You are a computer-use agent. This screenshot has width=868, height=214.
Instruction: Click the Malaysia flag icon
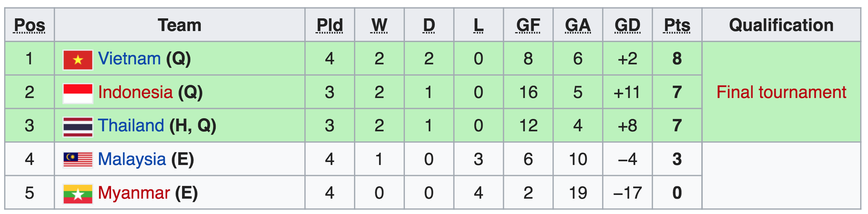(x=78, y=160)
